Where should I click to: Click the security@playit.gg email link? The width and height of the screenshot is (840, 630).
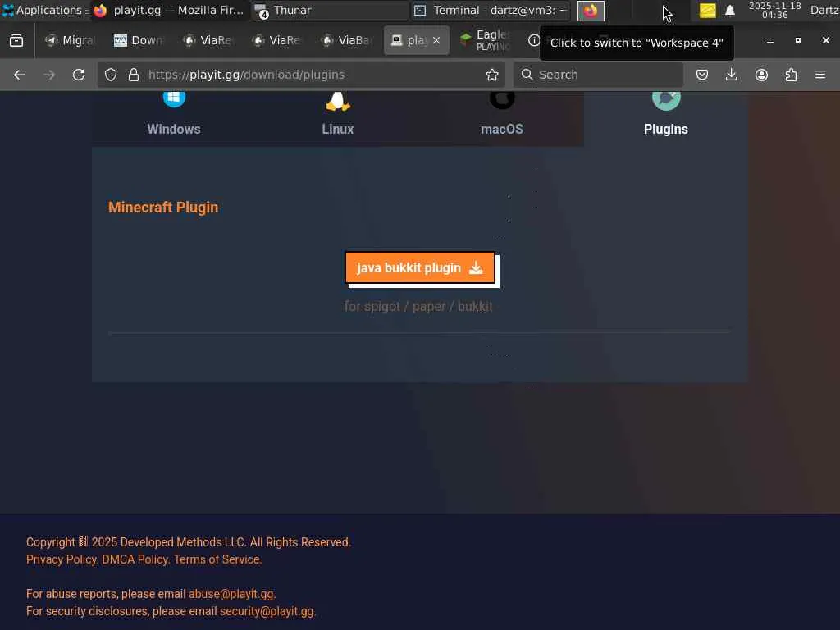pos(267,610)
